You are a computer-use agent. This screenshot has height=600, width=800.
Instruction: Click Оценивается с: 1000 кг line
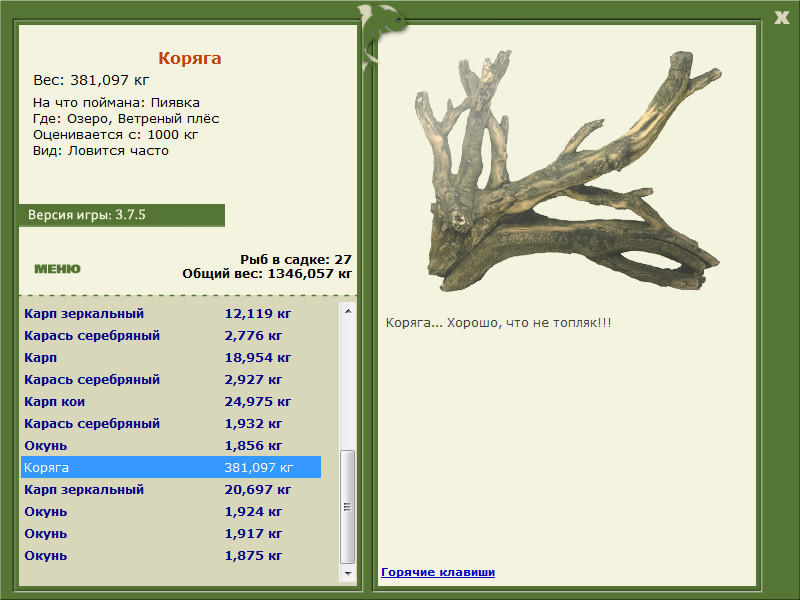pyautogui.click(x=115, y=135)
